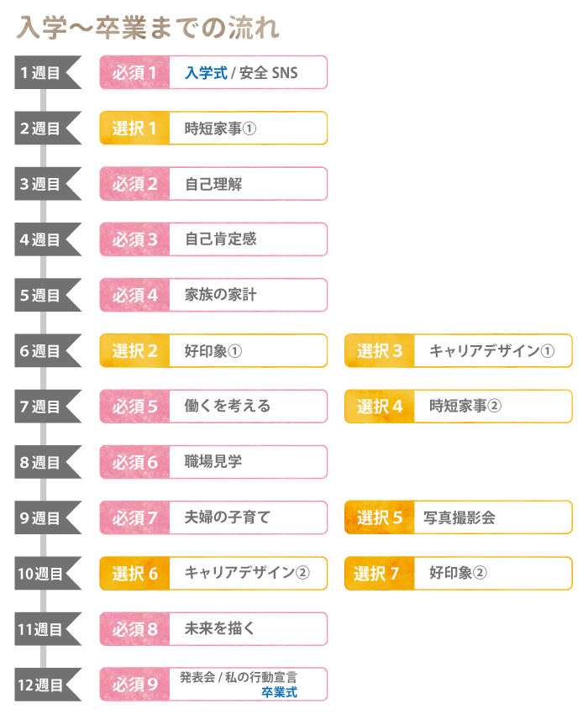Screen dimensions: 588x714
Task: Select the 6週目 week flag
Action: 48,350
